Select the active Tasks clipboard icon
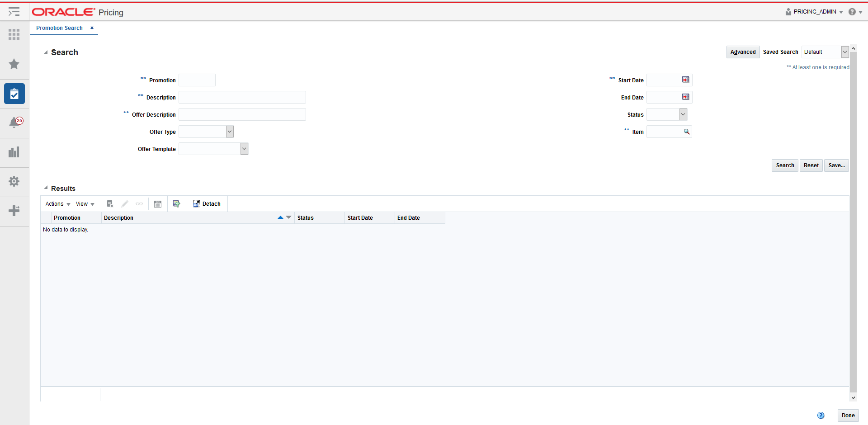This screenshot has height=425, width=868. pos(14,94)
